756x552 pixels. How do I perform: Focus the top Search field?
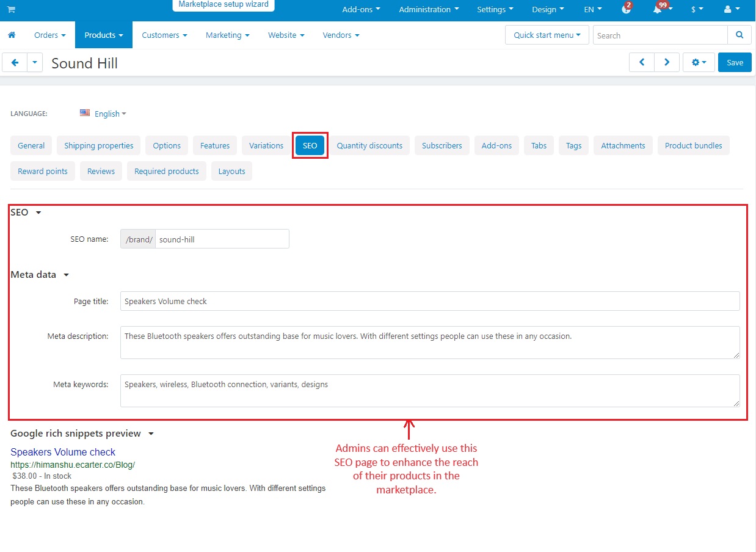pyautogui.click(x=660, y=35)
